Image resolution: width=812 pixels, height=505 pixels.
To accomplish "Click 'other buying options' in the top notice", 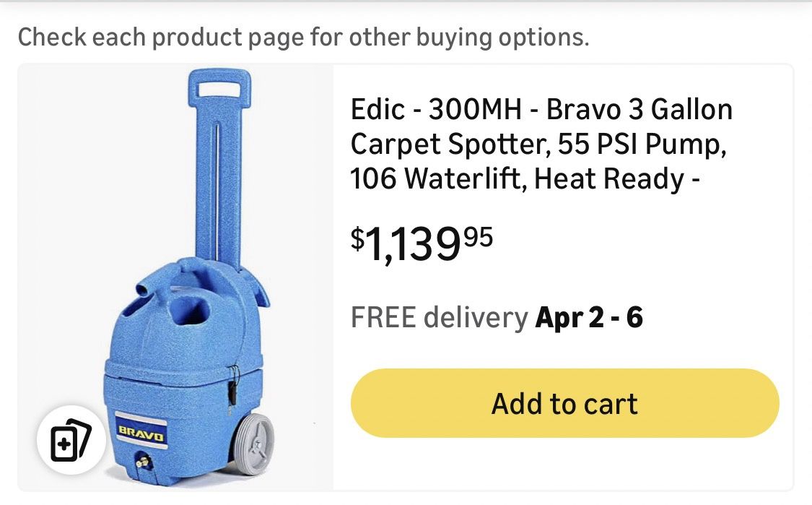I will click(x=469, y=37).
